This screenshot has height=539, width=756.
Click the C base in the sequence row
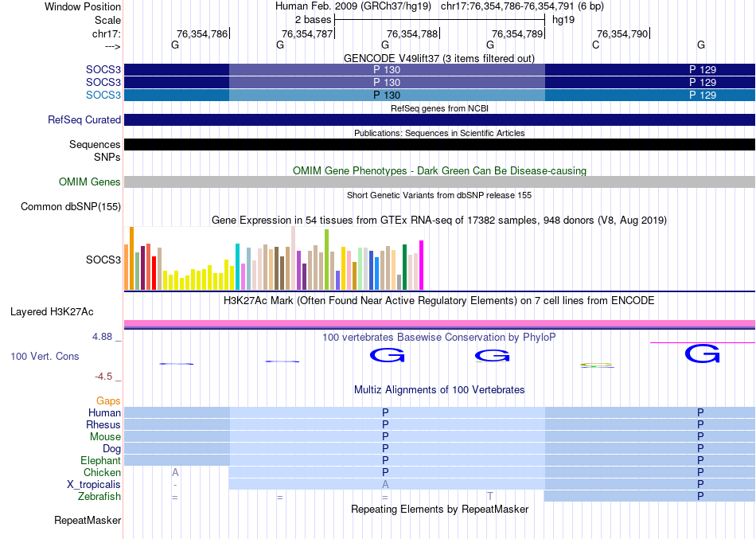click(595, 45)
